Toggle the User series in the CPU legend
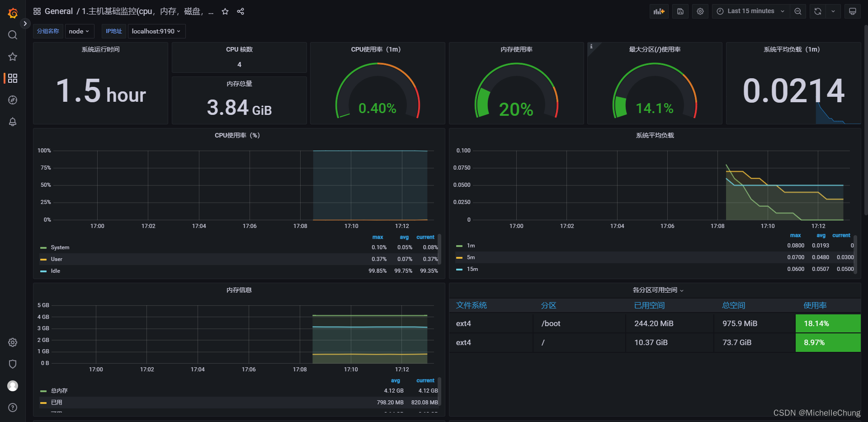 pos(57,259)
